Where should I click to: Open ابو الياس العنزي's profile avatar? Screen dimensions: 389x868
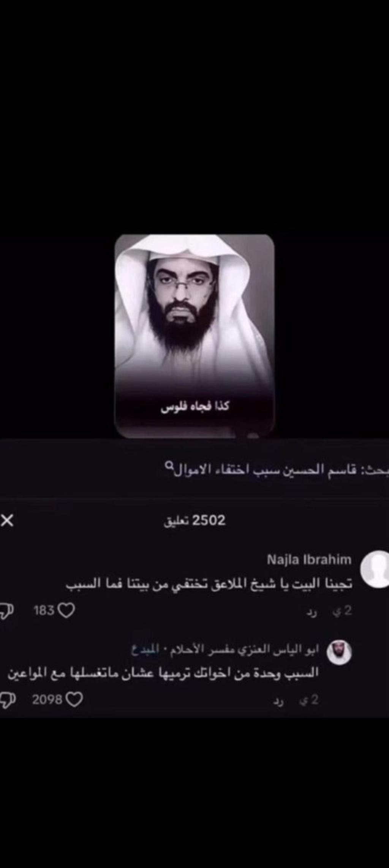(x=339, y=652)
